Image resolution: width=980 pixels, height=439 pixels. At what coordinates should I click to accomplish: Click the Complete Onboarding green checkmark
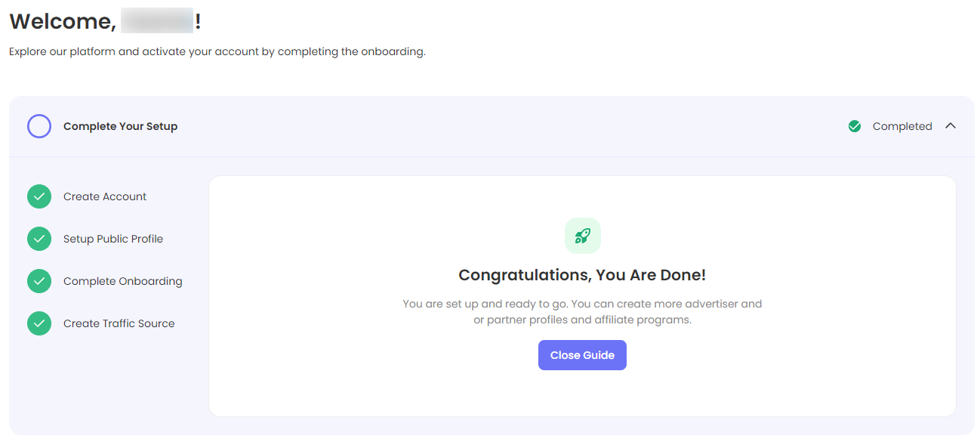[x=39, y=281]
